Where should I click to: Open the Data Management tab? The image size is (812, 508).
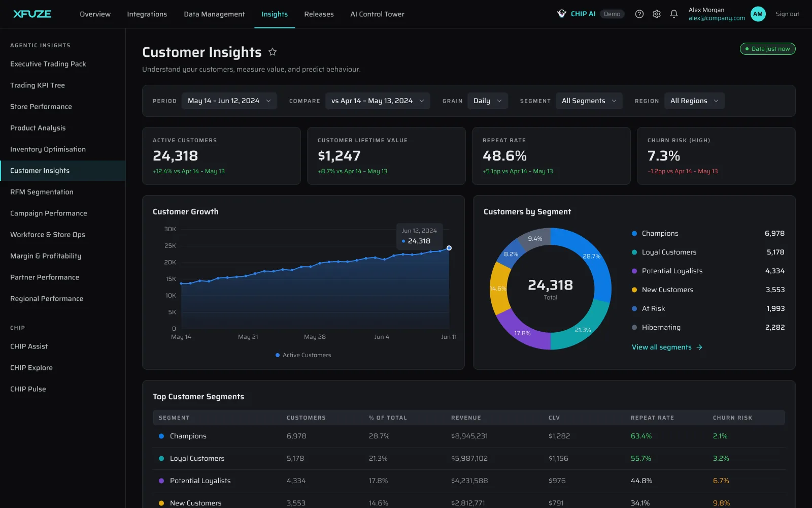214,14
